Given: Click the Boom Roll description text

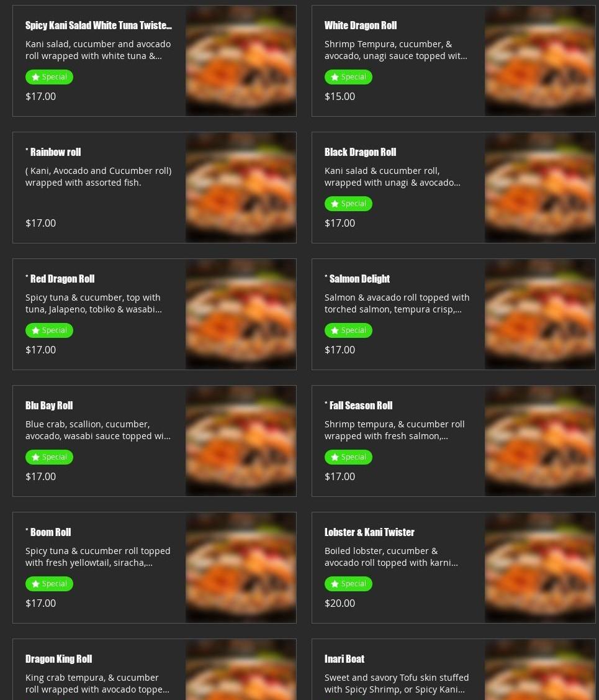Looking at the screenshot, I should 97,557.
